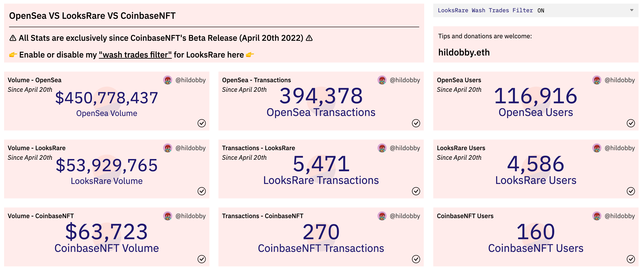Open the "CoinbaseNFT Users" card title
The height and width of the screenshot is (270, 644).
[465, 216]
